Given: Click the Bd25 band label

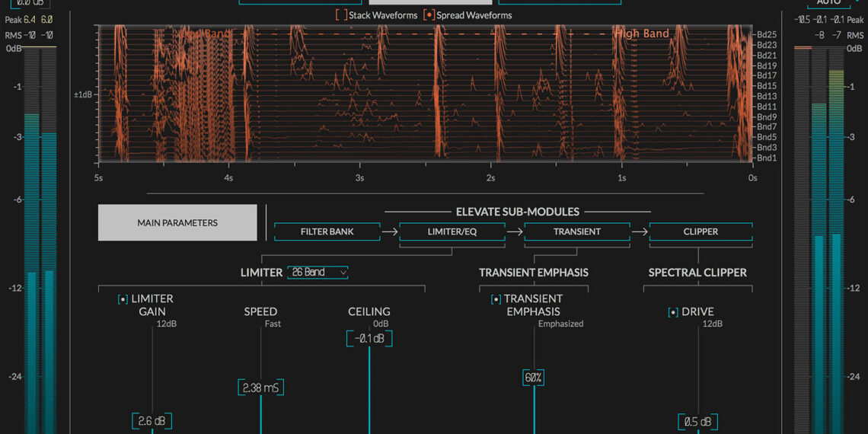Looking at the screenshot, I should coord(766,35).
